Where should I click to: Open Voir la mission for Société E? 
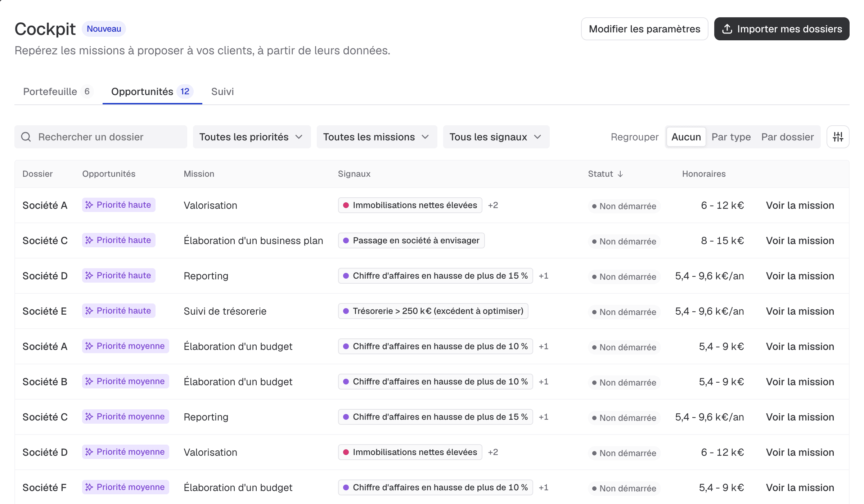click(x=800, y=311)
